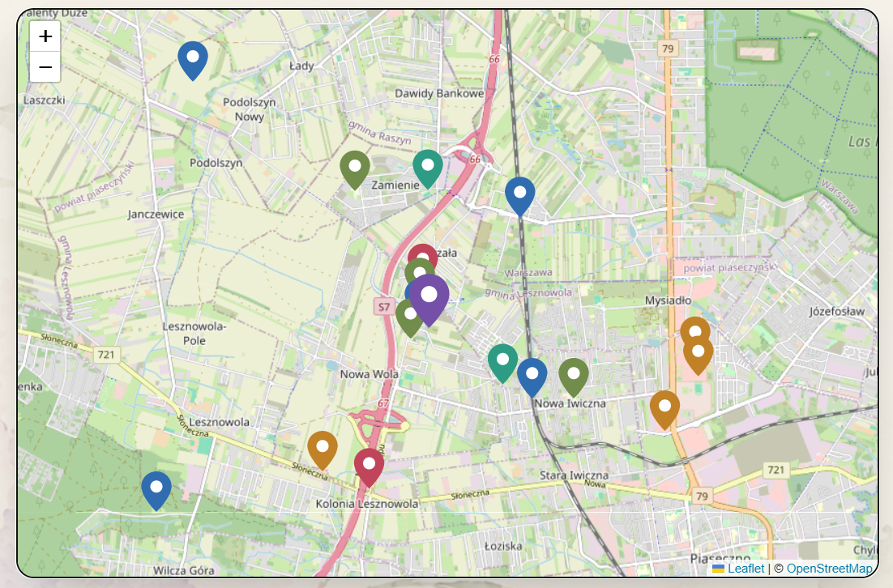The width and height of the screenshot is (893, 588).
Task: Click the red marker above Kolonia Lesznowola
Action: pos(369,468)
